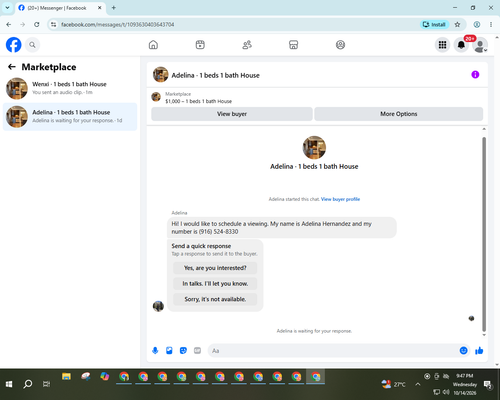The image size is (500, 400).
Task: Open the Friends icon in top navigation
Action: click(x=247, y=45)
